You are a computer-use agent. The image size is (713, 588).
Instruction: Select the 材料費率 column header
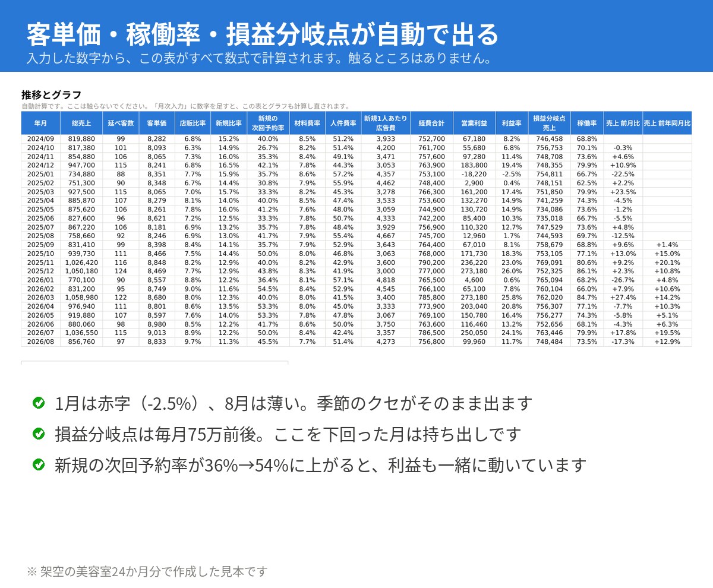307,123
